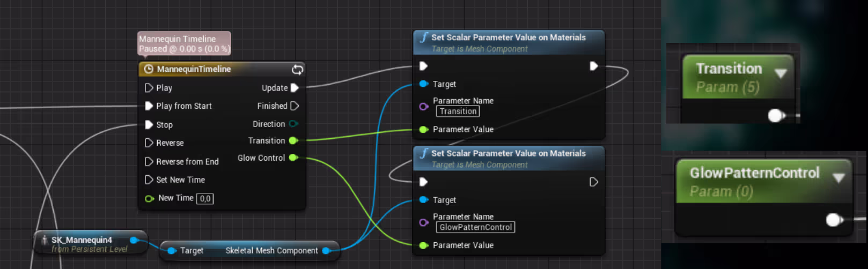The image size is (868, 269).
Task: Click the input exec pin of the Transition Set Scalar node
Action: click(423, 66)
